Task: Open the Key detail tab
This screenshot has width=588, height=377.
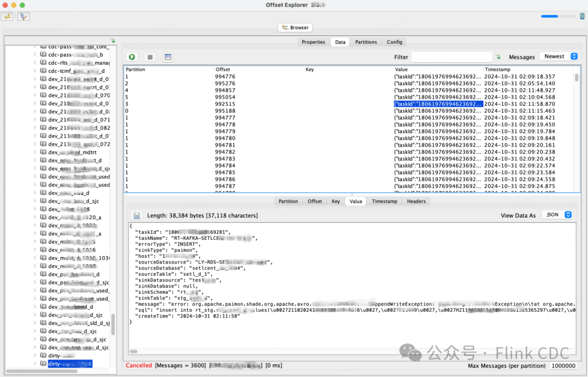Action: coord(335,202)
